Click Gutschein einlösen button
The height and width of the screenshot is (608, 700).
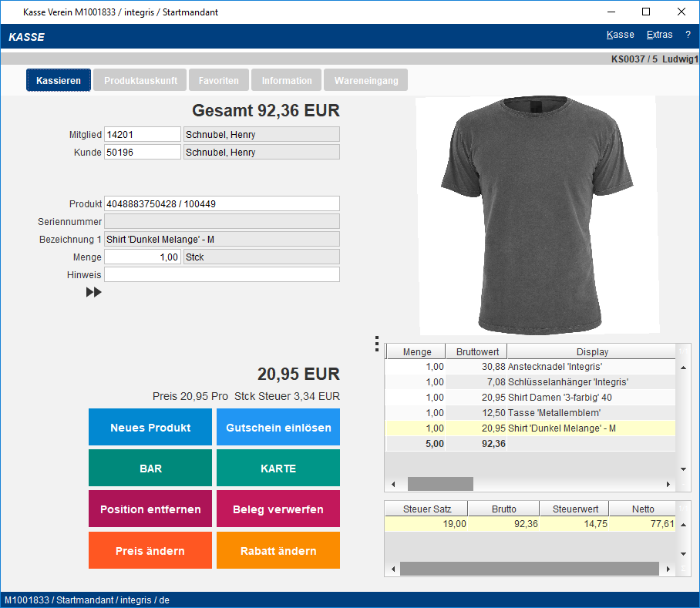pos(278,428)
